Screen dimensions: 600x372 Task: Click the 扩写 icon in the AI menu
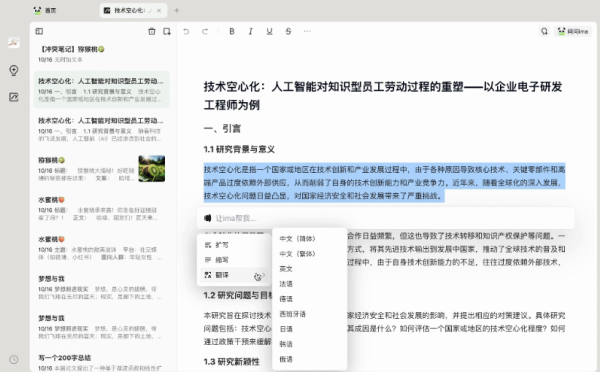coord(208,245)
